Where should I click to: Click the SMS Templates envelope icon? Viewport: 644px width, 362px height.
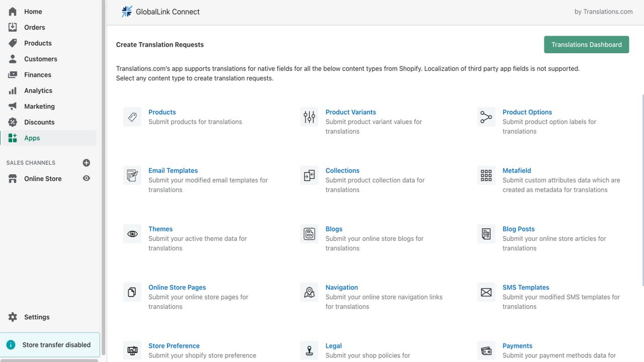pyautogui.click(x=487, y=292)
